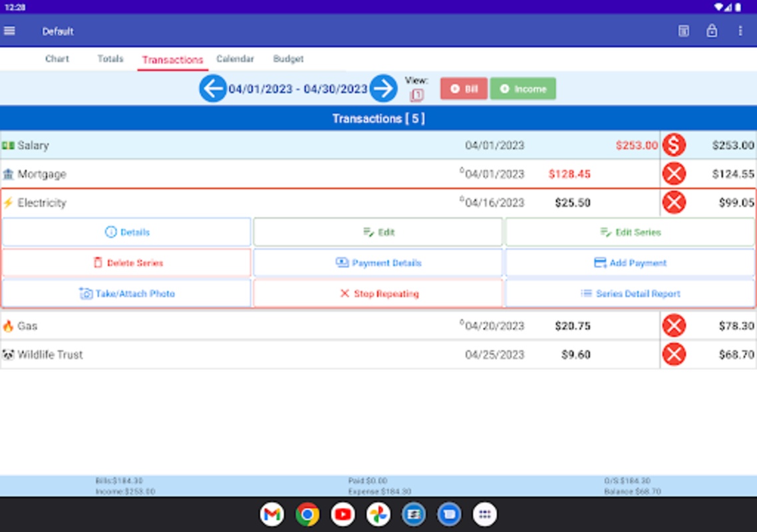
Task: Open Gmail from the dock
Action: [272, 515]
